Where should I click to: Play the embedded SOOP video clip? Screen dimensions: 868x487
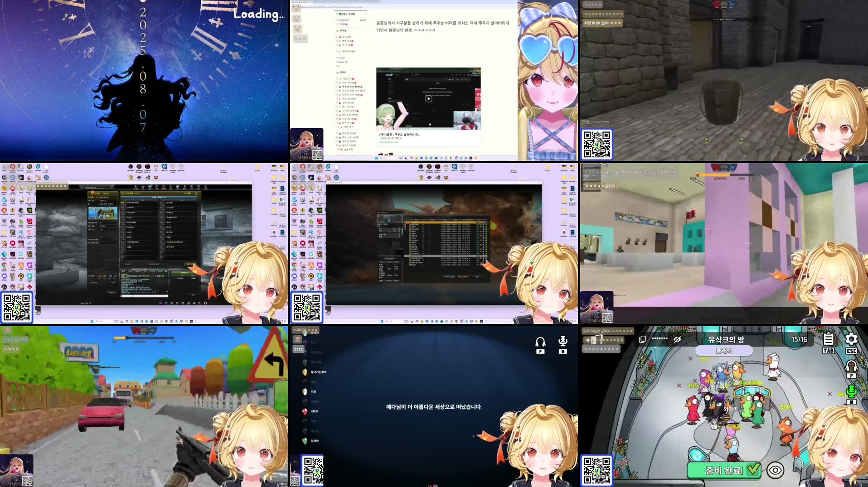point(428,98)
